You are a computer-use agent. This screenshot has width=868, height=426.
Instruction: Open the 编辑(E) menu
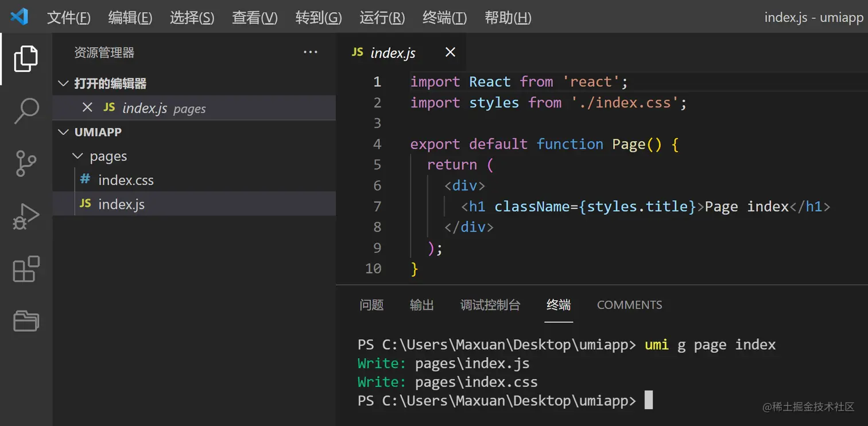click(x=130, y=18)
